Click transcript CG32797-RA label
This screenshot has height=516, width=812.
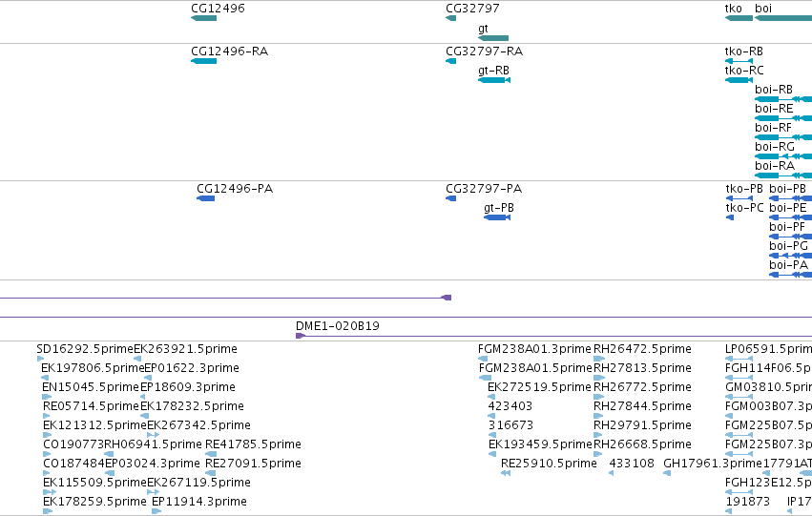[x=484, y=52]
